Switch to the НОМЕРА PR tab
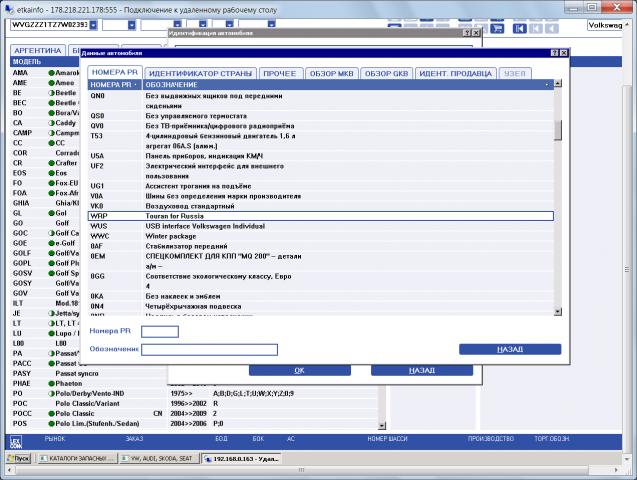The width and height of the screenshot is (637, 480). [x=115, y=72]
